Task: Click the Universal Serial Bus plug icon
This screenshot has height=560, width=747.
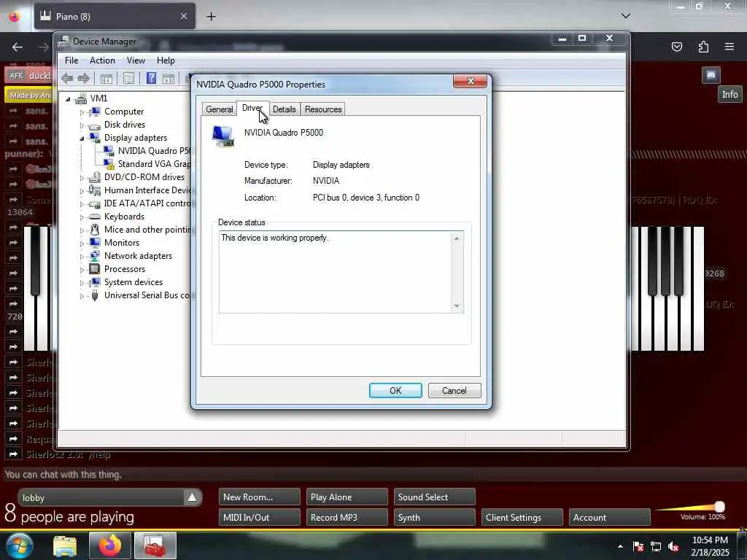Action: 95,295
